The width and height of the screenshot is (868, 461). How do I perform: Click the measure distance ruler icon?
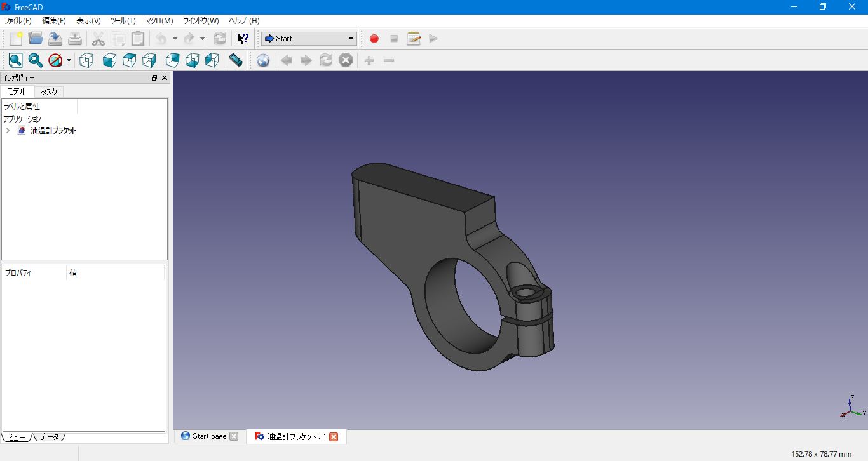[236, 60]
